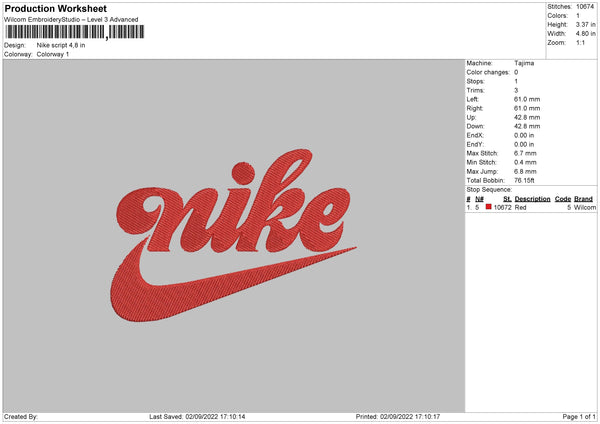Click the Down value 42.8 mm

pyautogui.click(x=527, y=126)
